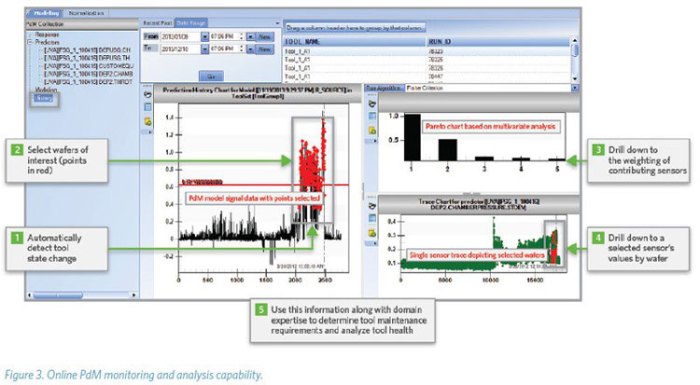The width and height of the screenshot is (700, 385).
Task: Select the table row with run ID 78323
Action: tap(426, 52)
